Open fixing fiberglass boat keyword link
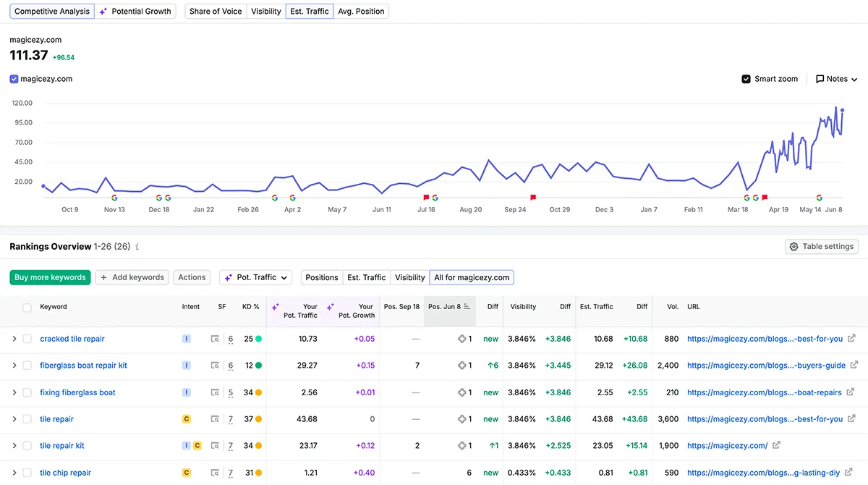This screenshot has height=485, width=868. pos(77,392)
